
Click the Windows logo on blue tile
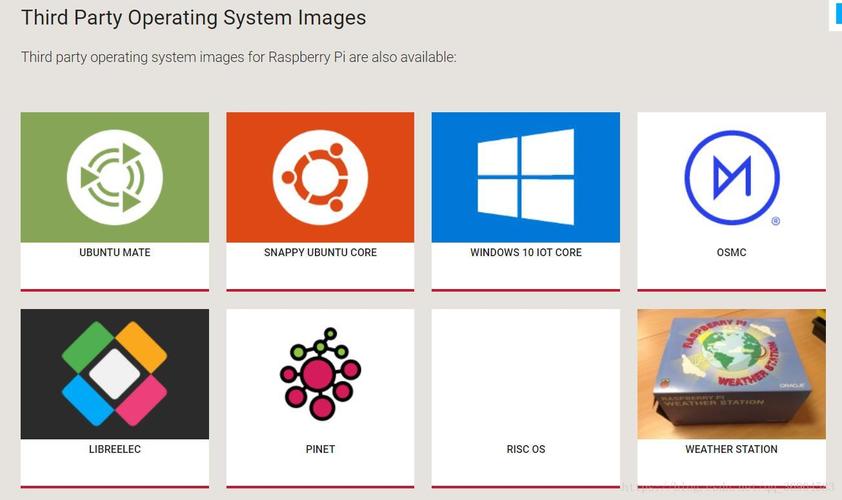coord(525,177)
